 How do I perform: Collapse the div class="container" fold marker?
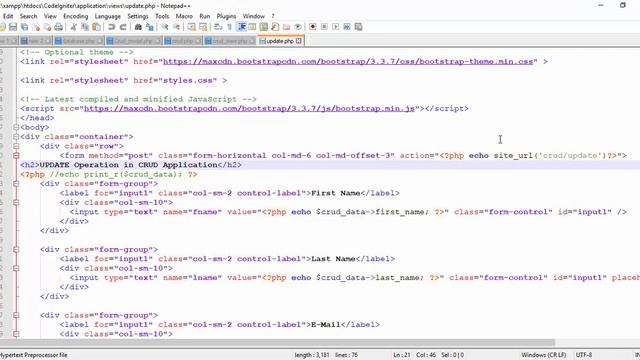16,137
